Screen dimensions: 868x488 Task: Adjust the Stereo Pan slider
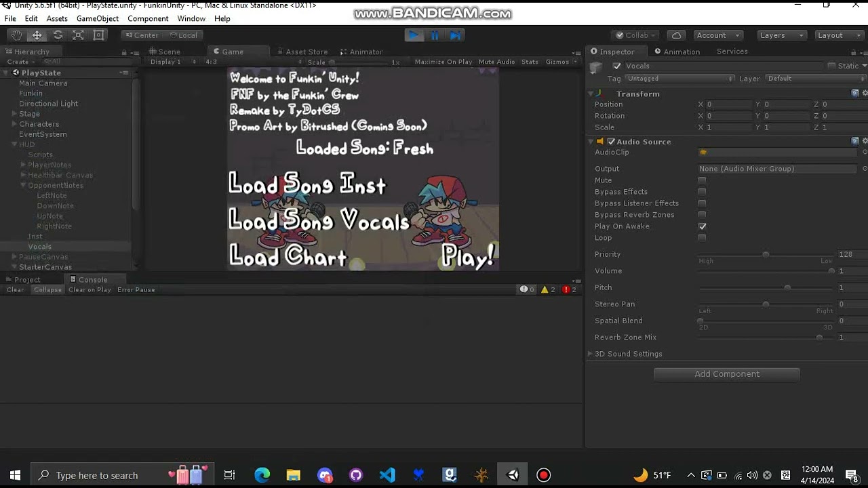[x=766, y=304]
